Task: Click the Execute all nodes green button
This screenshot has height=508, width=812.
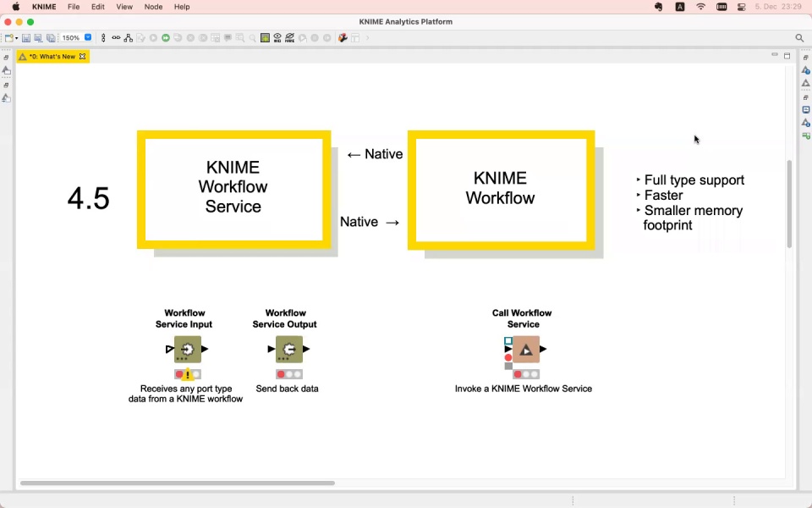Action: (166, 38)
